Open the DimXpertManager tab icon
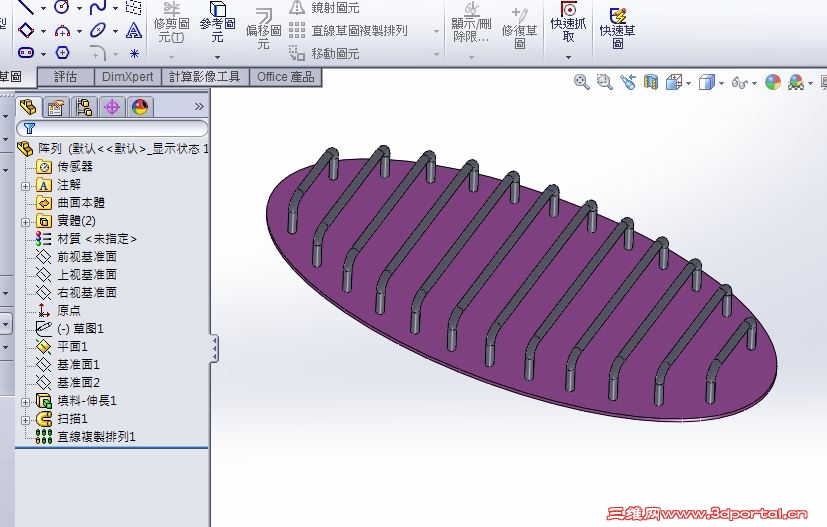The width and height of the screenshot is (827, 527). pos(112,107)
